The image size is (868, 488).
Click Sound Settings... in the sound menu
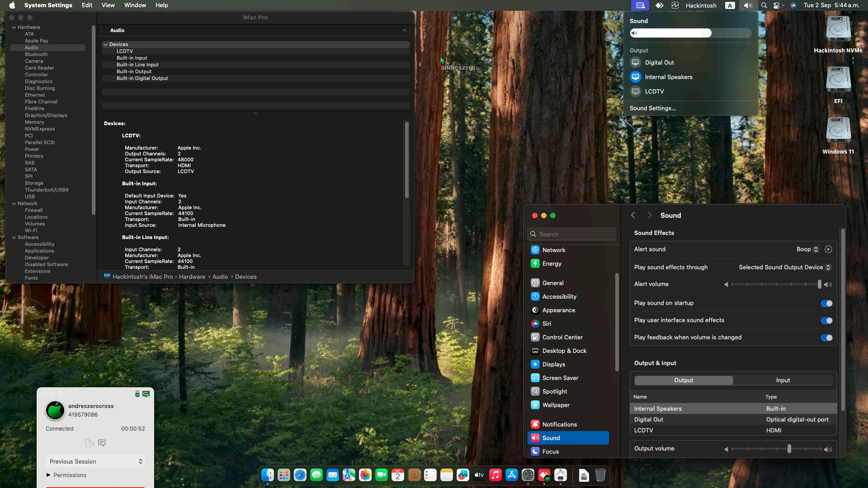coord(652,108)
